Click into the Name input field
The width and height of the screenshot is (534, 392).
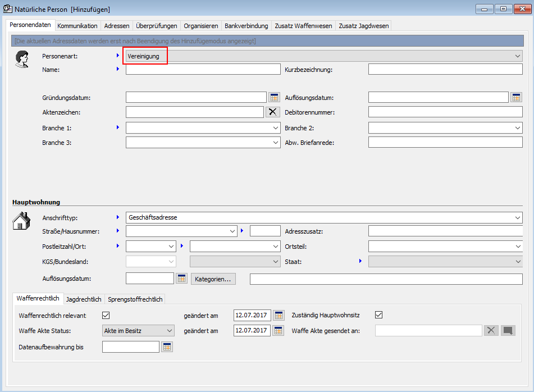tap(203, 69)
